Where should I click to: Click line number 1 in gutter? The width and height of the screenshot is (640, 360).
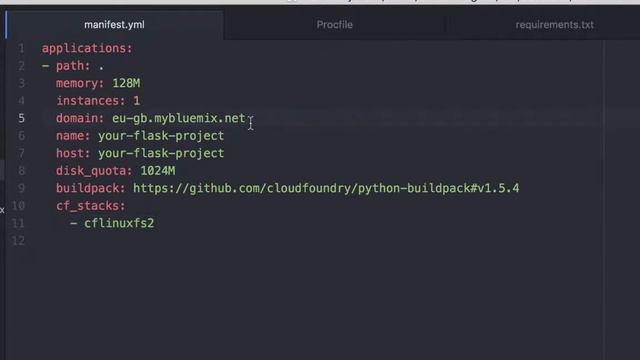pyautogui.click(x=21, y=48)
